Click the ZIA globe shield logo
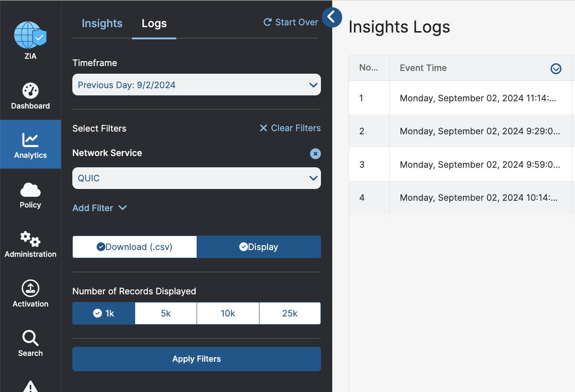This screenshot has width=575, height=392. [30, 36]
